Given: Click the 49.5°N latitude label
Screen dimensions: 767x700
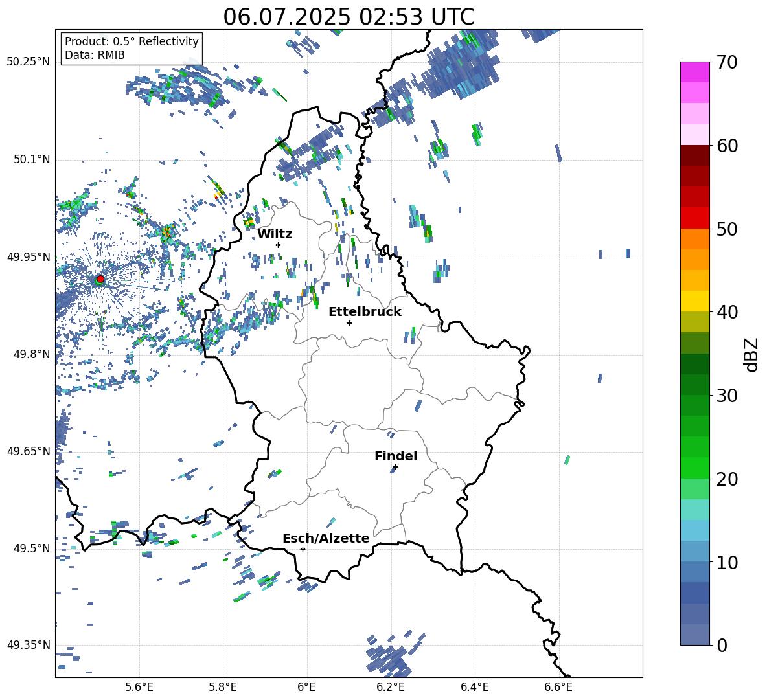Looking at the screenshot, I should click(x=31, y=548).
